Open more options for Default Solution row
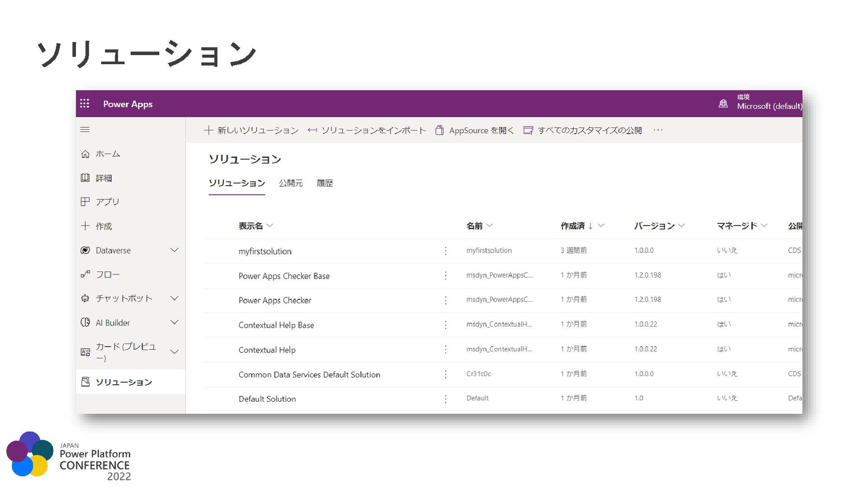The width and height of the screenshot is (868, 488). (445, 399)
